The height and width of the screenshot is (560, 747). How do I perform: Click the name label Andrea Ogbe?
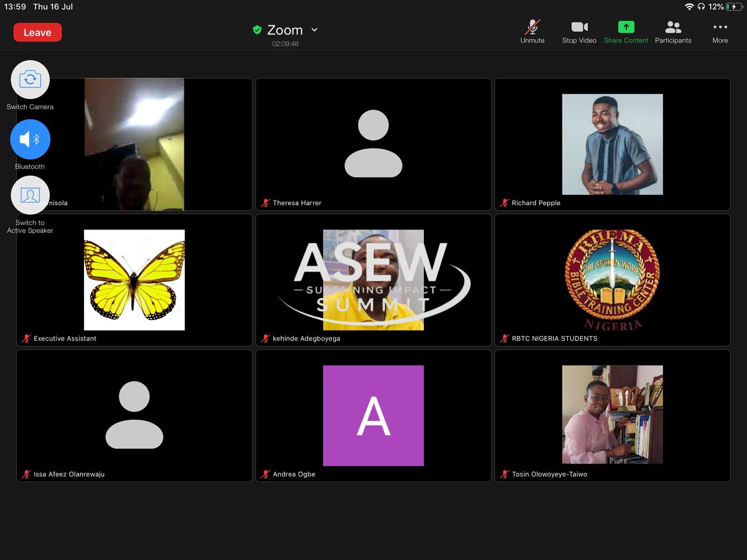(x=294, y=474)
